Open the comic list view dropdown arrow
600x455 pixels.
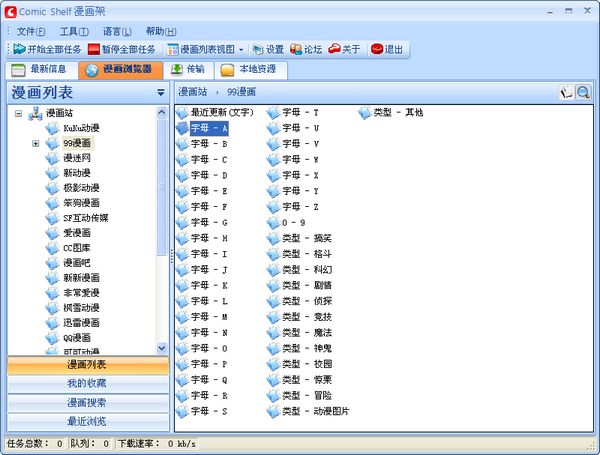[241, 50]
